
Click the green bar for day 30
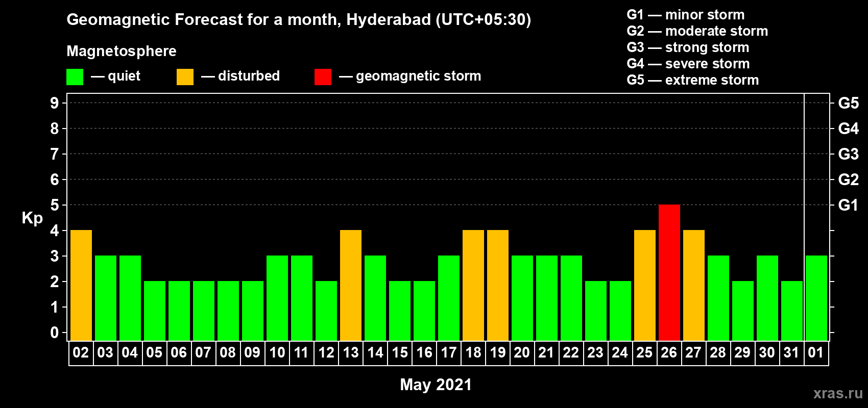coord(767,298)
